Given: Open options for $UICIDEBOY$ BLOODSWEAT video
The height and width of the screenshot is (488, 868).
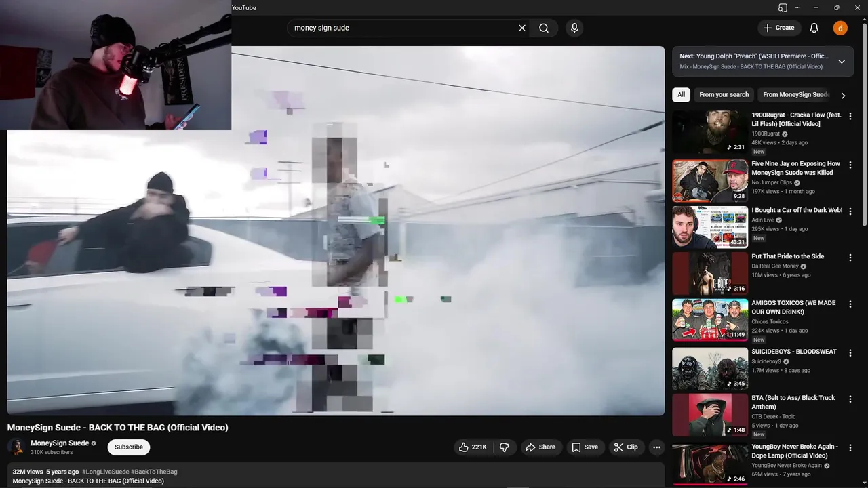Looking at the screenshot, I should pyautogui.click(x=850, y=354).
